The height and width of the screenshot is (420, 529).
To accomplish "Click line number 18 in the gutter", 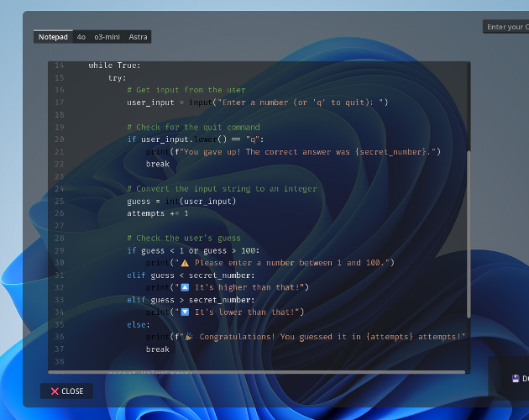I will (x=60, y=115).
